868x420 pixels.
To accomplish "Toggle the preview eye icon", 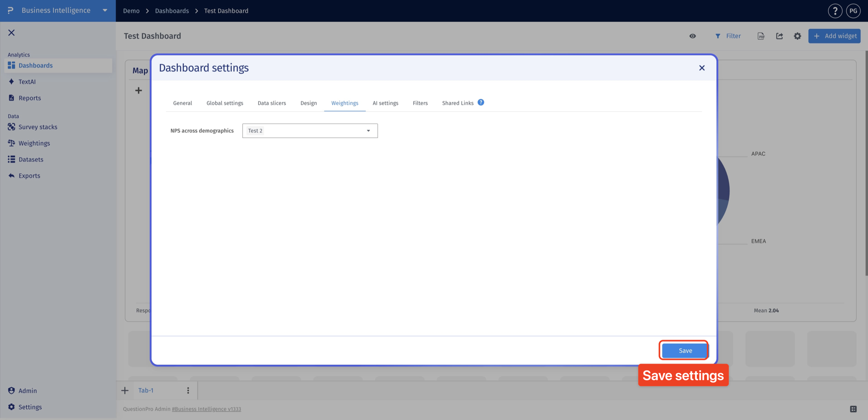I will click(692, 36).
